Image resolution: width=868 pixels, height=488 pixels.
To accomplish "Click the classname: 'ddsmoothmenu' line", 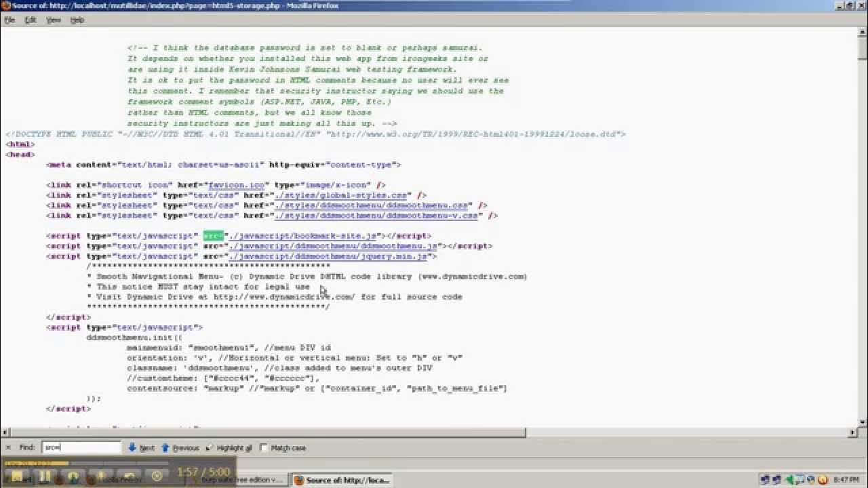I will [279, 368].
